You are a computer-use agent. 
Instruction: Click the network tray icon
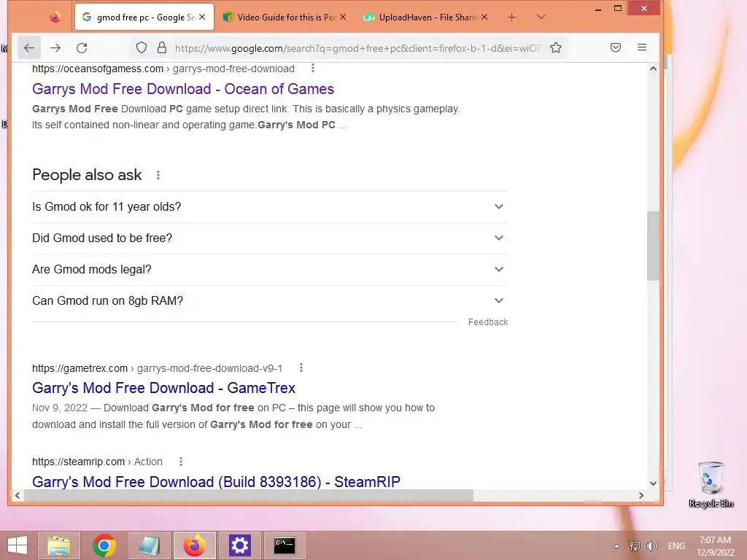[634, 546]
